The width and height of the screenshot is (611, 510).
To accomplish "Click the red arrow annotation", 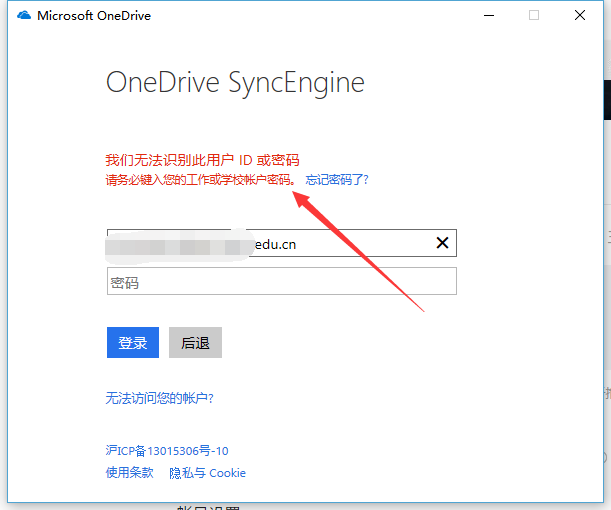I will point(360,250).
